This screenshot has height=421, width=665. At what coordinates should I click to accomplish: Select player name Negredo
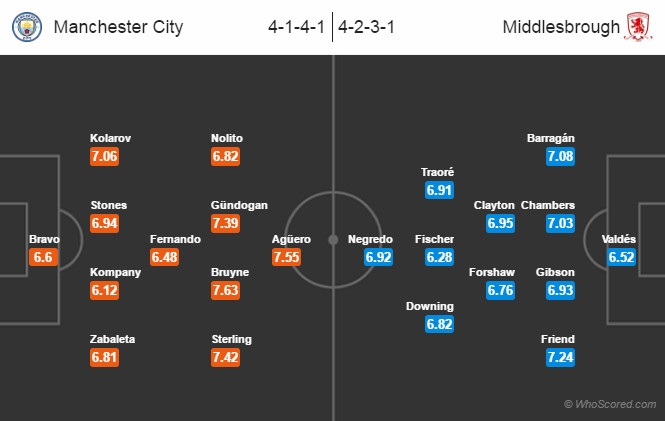(x=370, y=239)
